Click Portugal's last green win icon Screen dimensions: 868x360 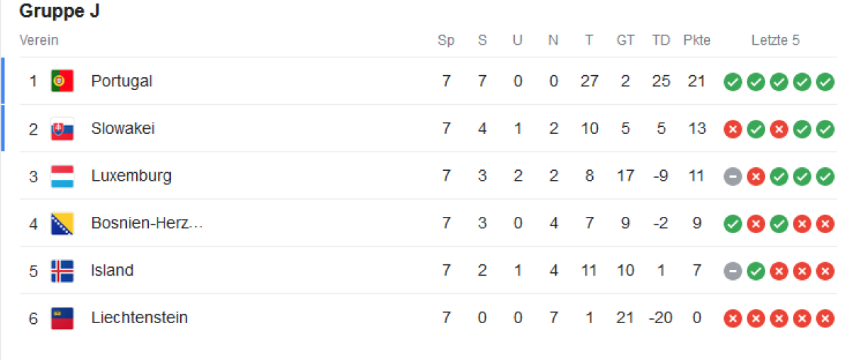pyautogui.click(x=825, y=81)
